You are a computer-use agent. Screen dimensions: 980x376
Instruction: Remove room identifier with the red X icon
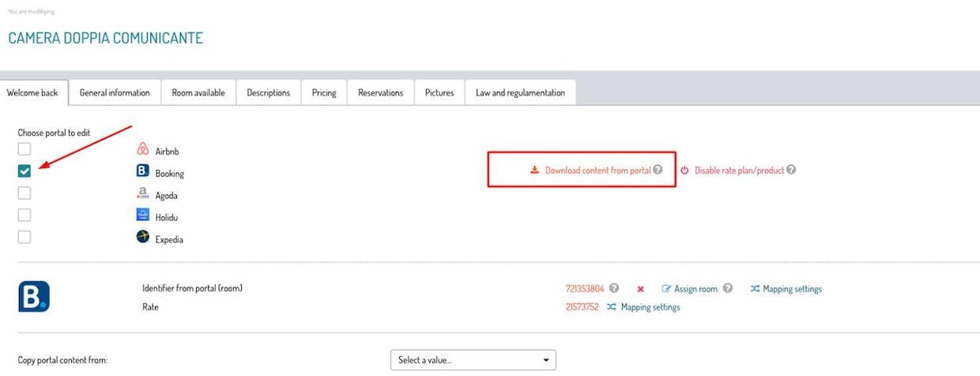640,289
